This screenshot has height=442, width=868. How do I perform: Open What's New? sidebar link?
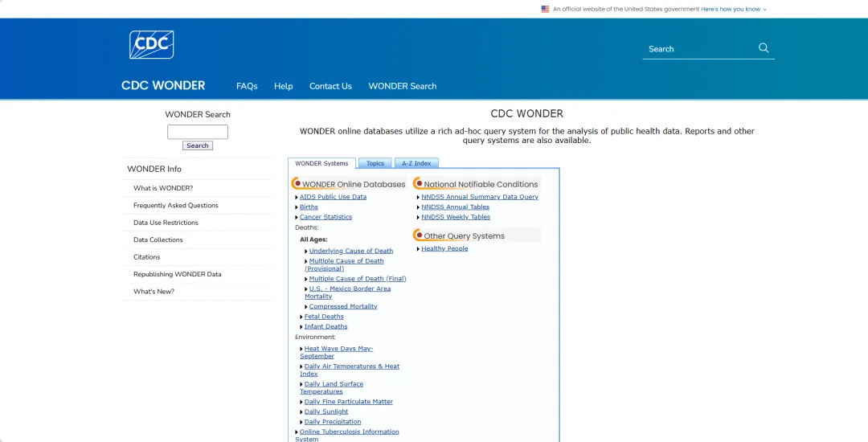click(154, 291)
